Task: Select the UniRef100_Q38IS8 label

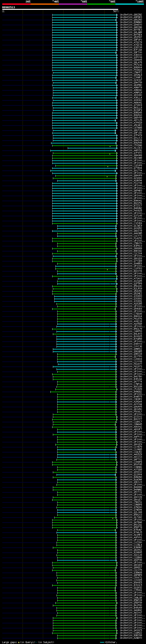Action: coord(131,47)
